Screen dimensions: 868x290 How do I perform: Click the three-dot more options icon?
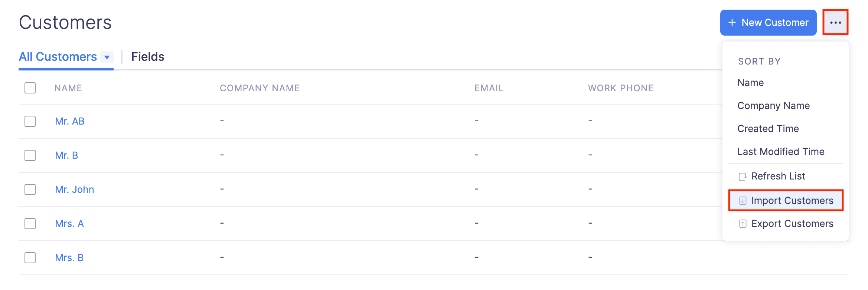click(835, 23)
